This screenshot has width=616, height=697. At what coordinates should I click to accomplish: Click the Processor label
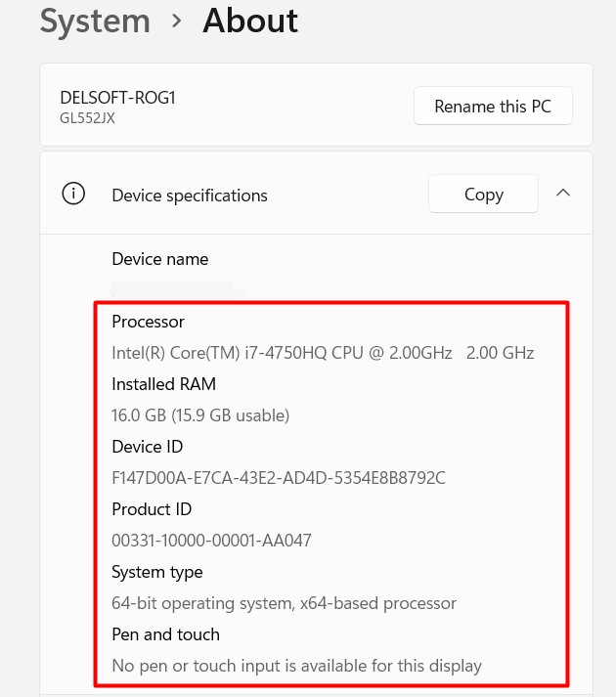[149, 322]
